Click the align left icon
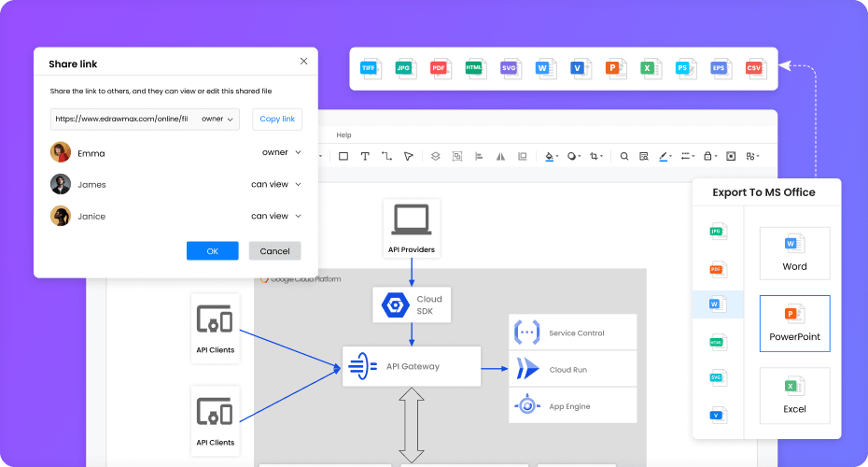Viewport: 868px width, 467px height. pos(479,156)
